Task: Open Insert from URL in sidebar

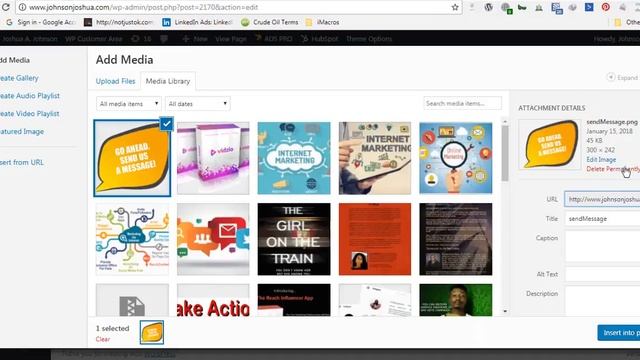Action: [22, 162]
